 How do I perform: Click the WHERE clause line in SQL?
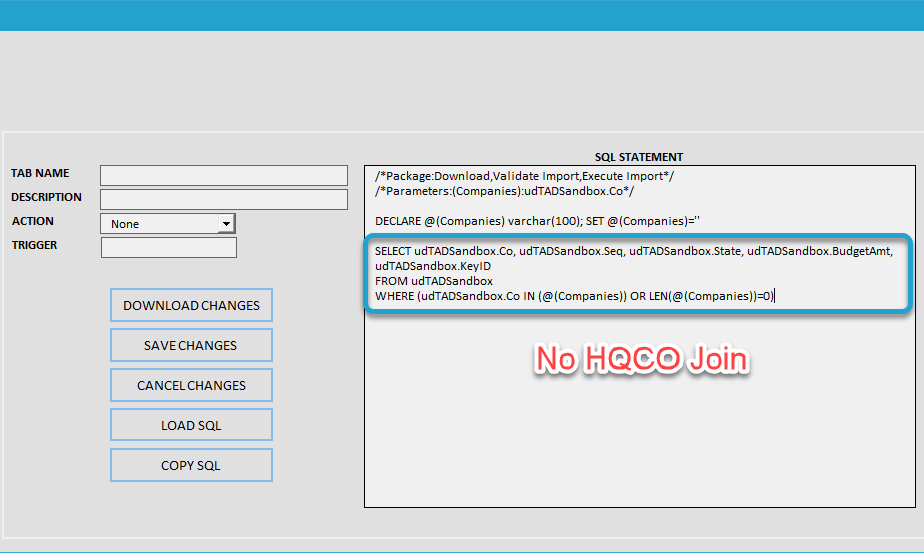coord(575,296)
